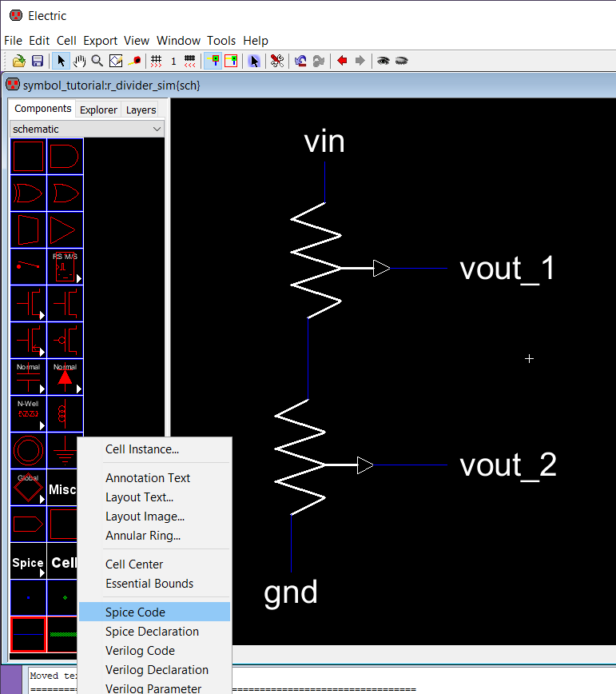Open library via the folder toolbar icon

(x=19, y=61)
